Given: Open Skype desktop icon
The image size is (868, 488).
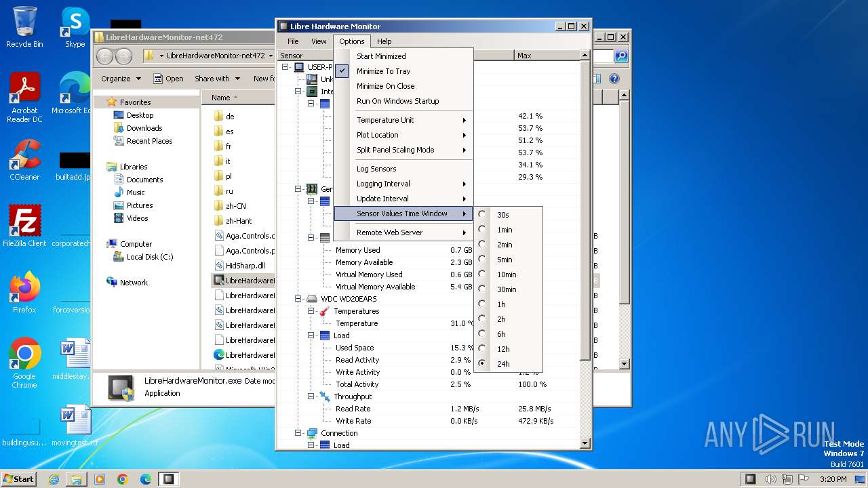Looking at the screenshot, I should (x=75, y=27).
